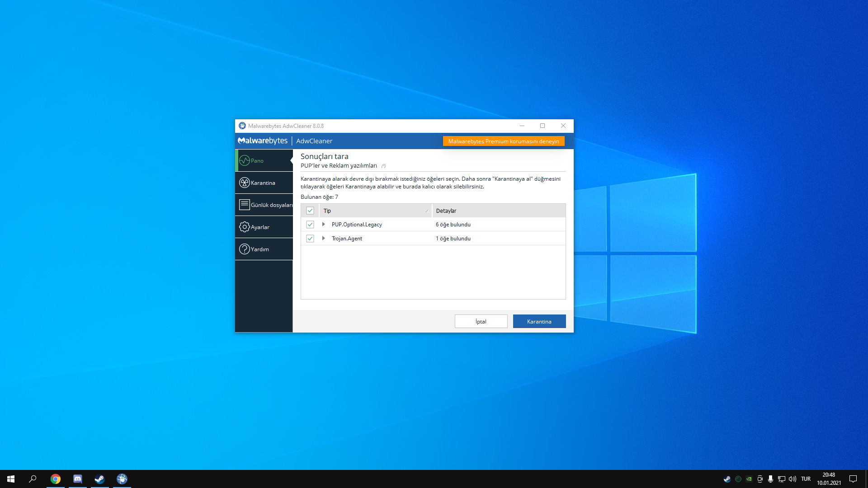Open Günlük dosyaları log files section

point(264,205)
